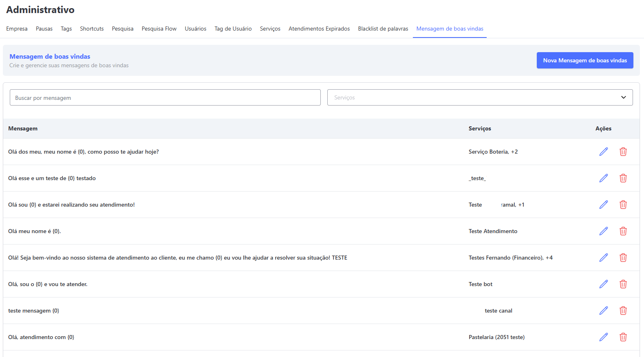Edit the 'Olá dos meu, meu nome' message
644x357 pixels.
(604, 152)
